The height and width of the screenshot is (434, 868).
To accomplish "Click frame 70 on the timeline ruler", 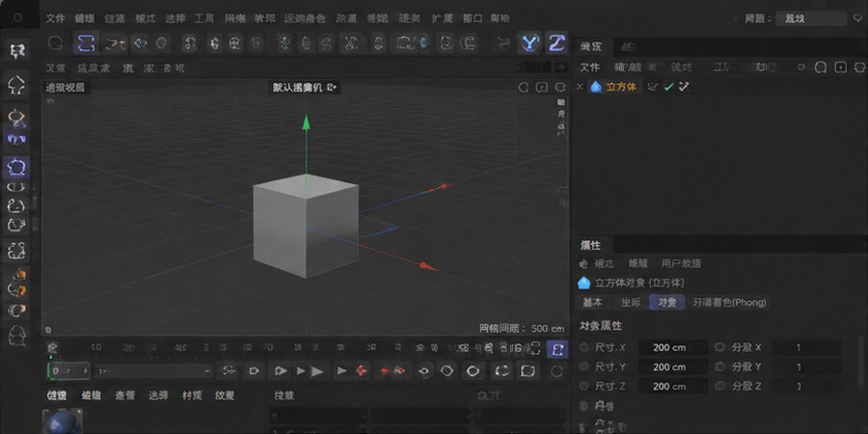I will coord(268,347).
